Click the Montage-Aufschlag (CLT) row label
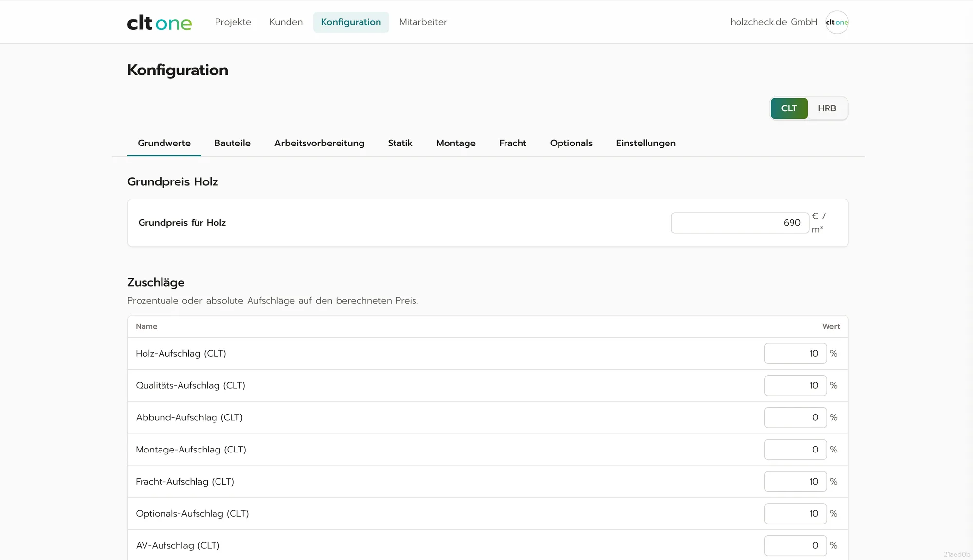The width and height of the screenshot is (973, 560). pos(191,450)
